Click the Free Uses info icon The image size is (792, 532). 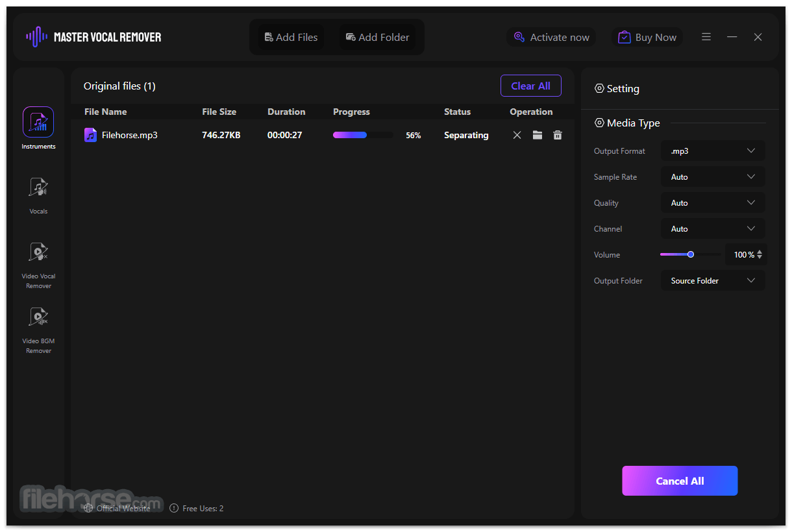tap(174, 508)
